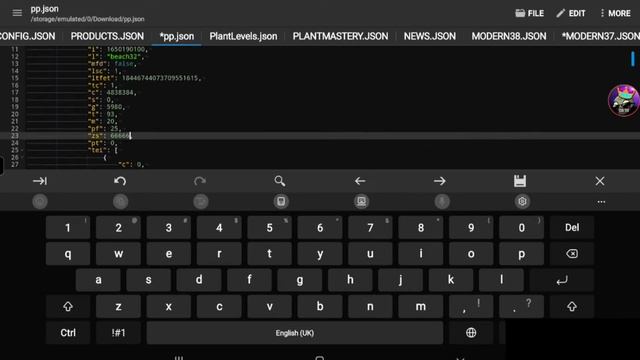
Task: Tap the keyboard voice input microphone
Action: (x=442, y=201)
